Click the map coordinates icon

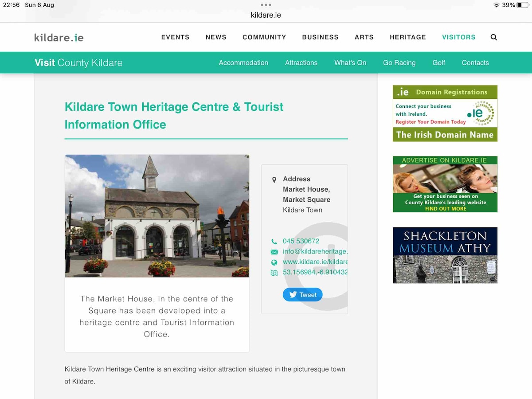[274, 273]
